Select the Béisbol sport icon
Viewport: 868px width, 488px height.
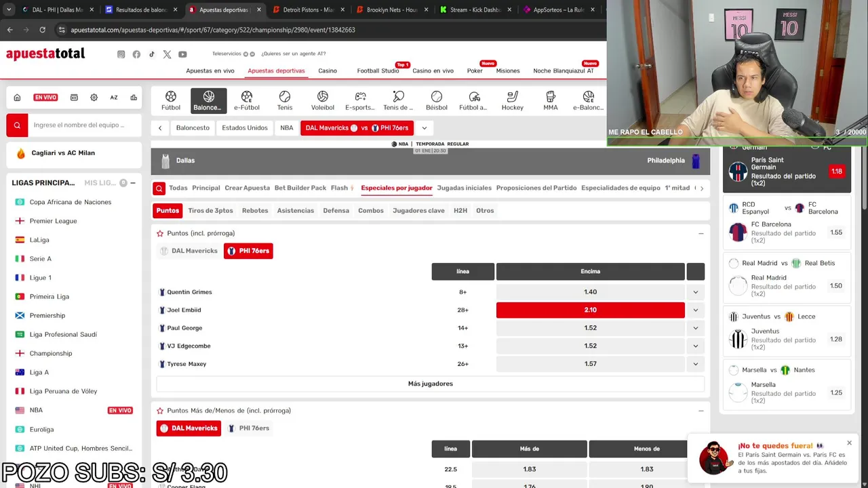pyautogui.click(x=437, y=100)
